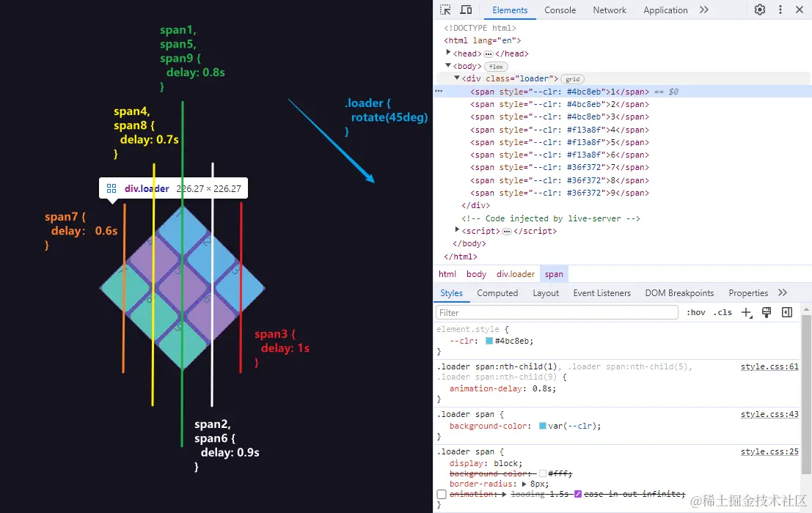This screenshot has height=513, width=812.
Task: Select the span element numbered 2
Action: coord(559,104)
